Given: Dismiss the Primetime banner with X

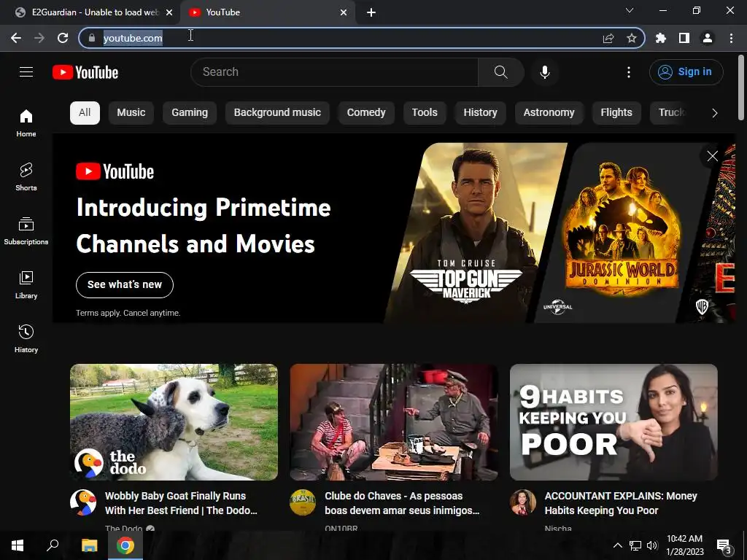Looking at the screenshot, I should 712,156.
